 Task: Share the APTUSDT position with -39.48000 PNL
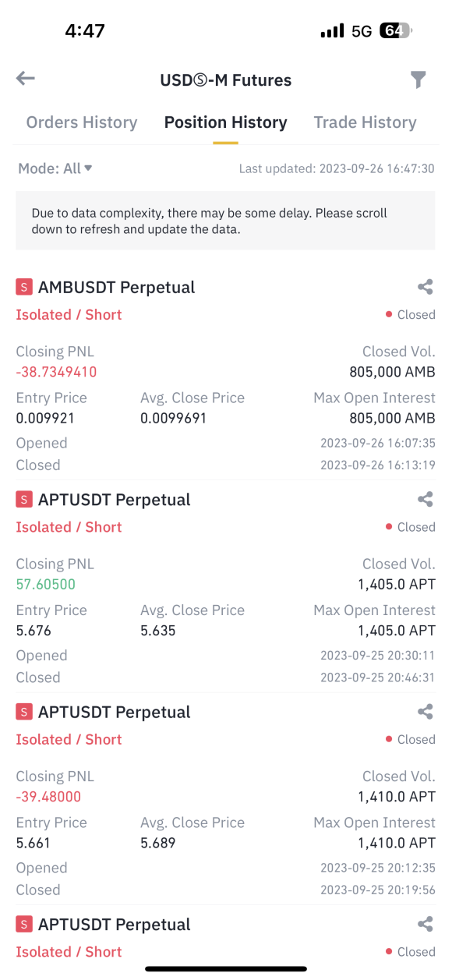coord(426,712)
